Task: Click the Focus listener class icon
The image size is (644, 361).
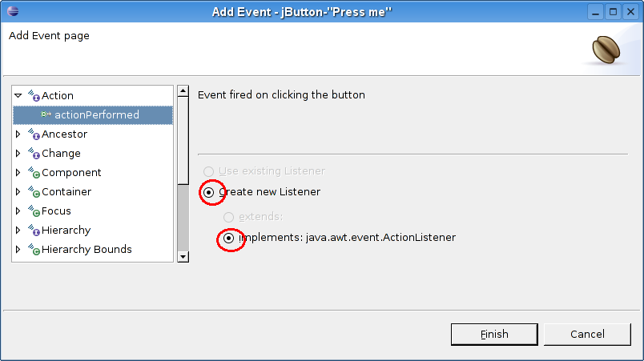Action: 34,211
